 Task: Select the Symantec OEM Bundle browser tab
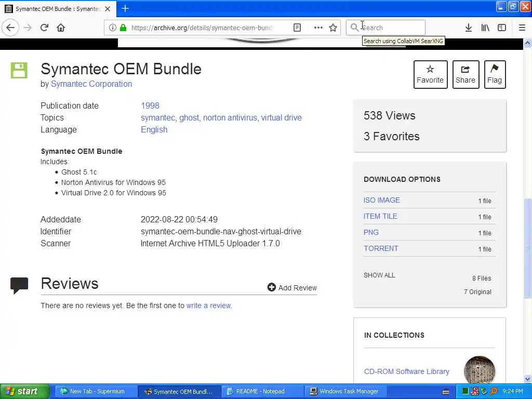pyautogui.click(x=58, y=9)
